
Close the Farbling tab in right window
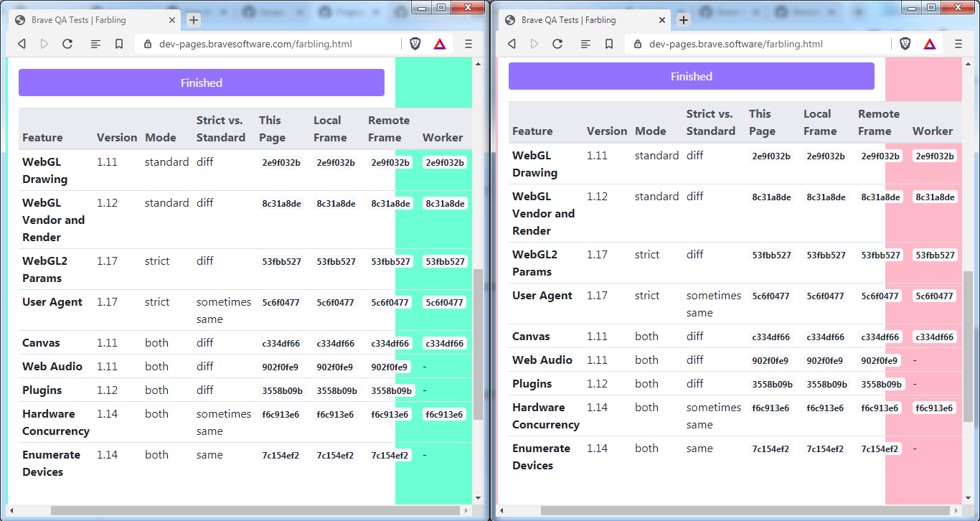click(662, 20)
